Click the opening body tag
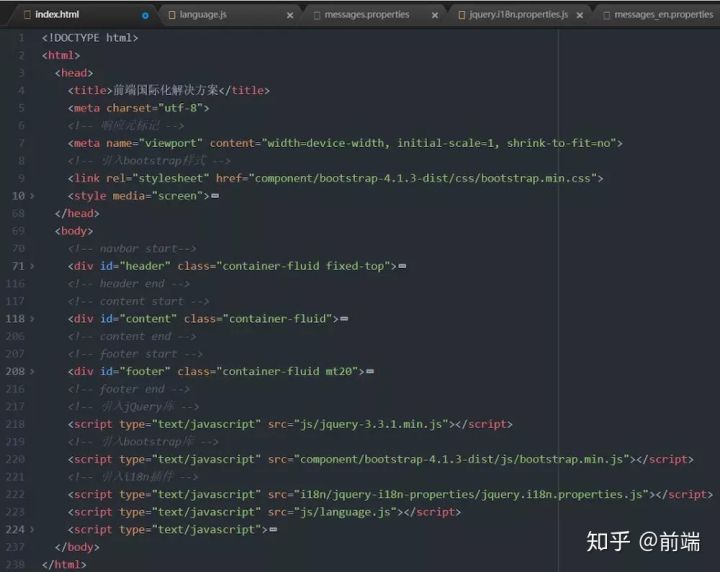This screenshot has height=572, width=720. pyautogui.click(x=73, y=231)
